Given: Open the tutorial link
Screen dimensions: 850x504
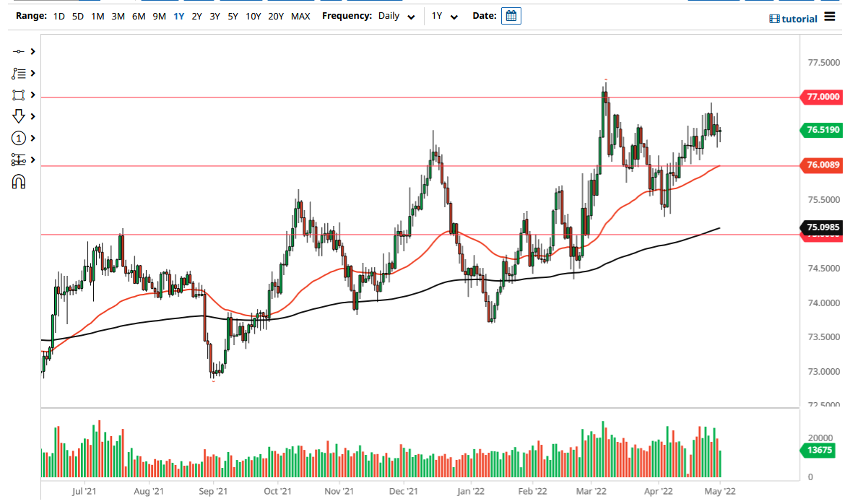Looking at the screenshot, I should coord(794,18).
